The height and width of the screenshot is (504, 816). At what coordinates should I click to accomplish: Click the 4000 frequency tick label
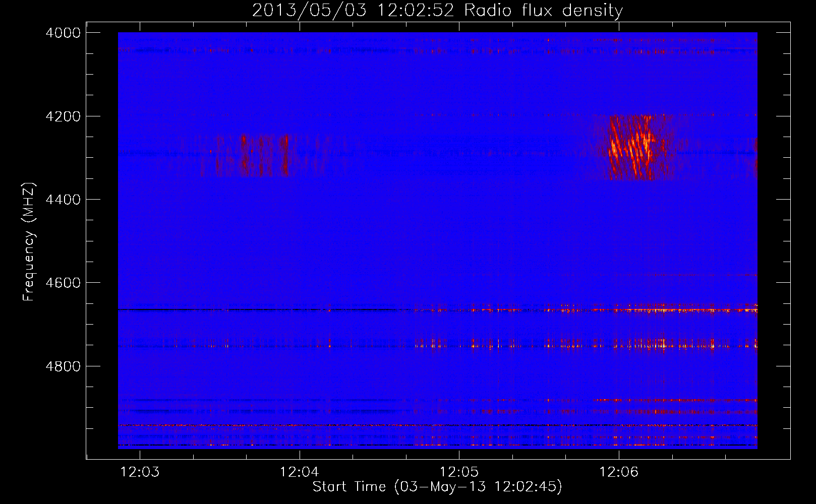pos(63,33)
